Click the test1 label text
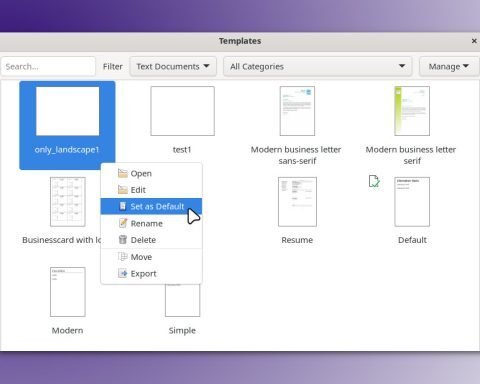The height and width of the screenshot is (384, 480). pyautogui.click(x=182, y=149)
